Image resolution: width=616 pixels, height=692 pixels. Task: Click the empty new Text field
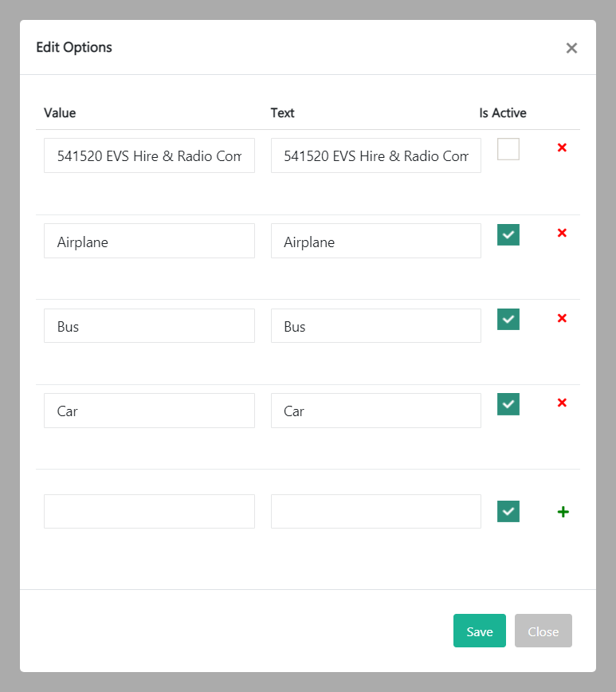(x=375, y=511)
